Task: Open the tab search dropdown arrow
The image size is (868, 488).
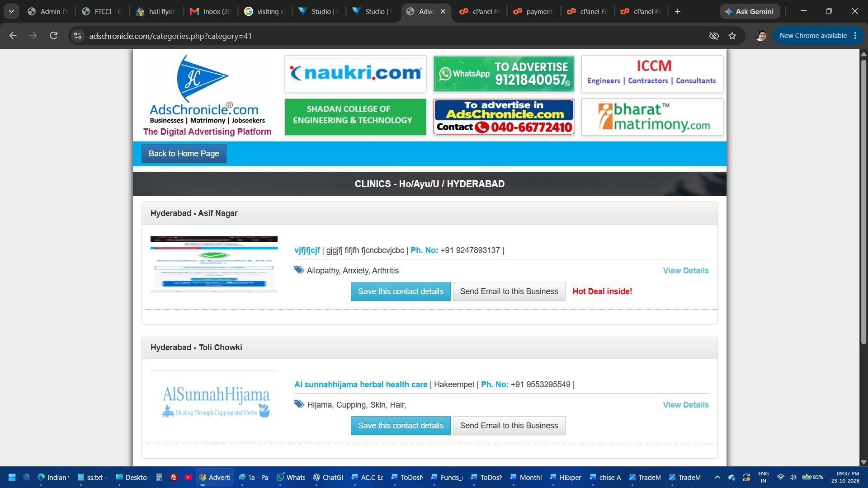Action: pos(11,11)
